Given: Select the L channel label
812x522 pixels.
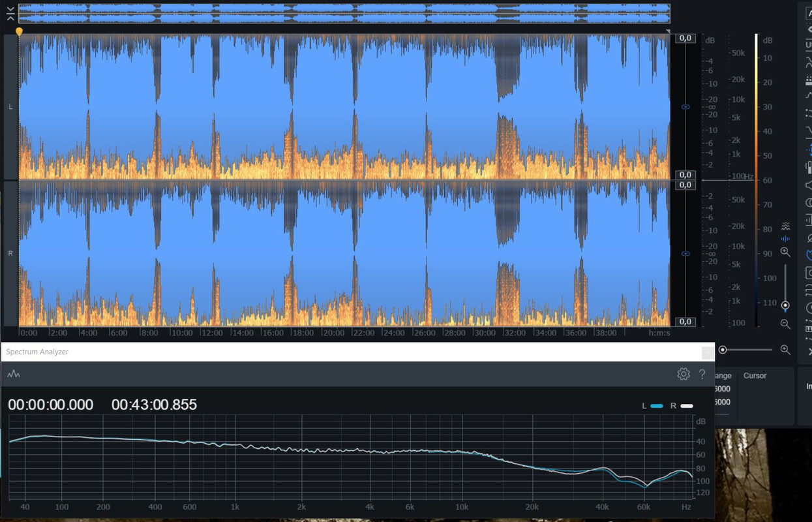Looking at the screenshot, I should (10, 106).
